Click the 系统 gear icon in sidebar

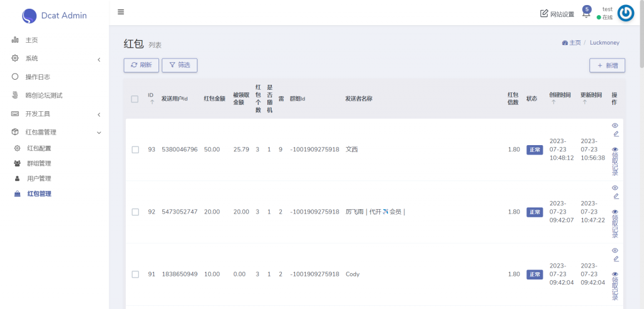coord(15,58)
